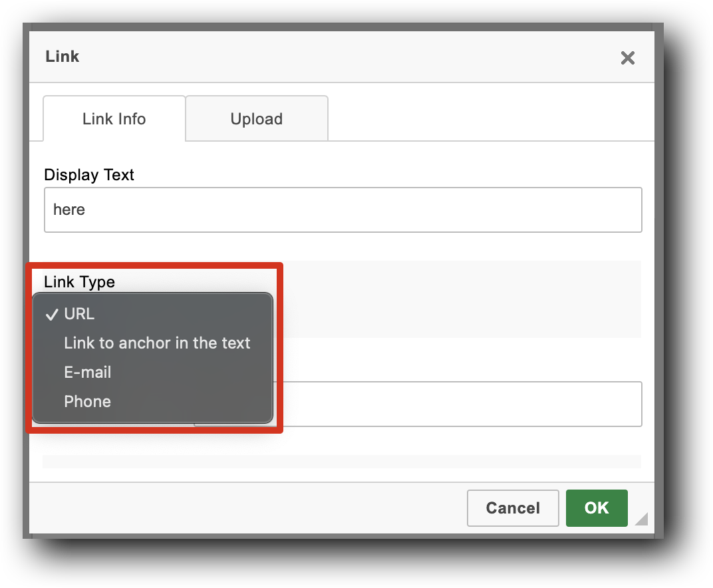Image resolution: width=713 pixels, height=588 pixels.
Task: Select E-mail as the link type
Action: [x=87, y=372]
